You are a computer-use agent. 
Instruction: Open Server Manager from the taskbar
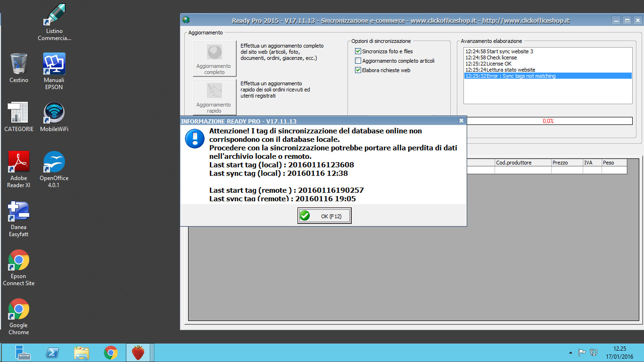coord(23,353)
